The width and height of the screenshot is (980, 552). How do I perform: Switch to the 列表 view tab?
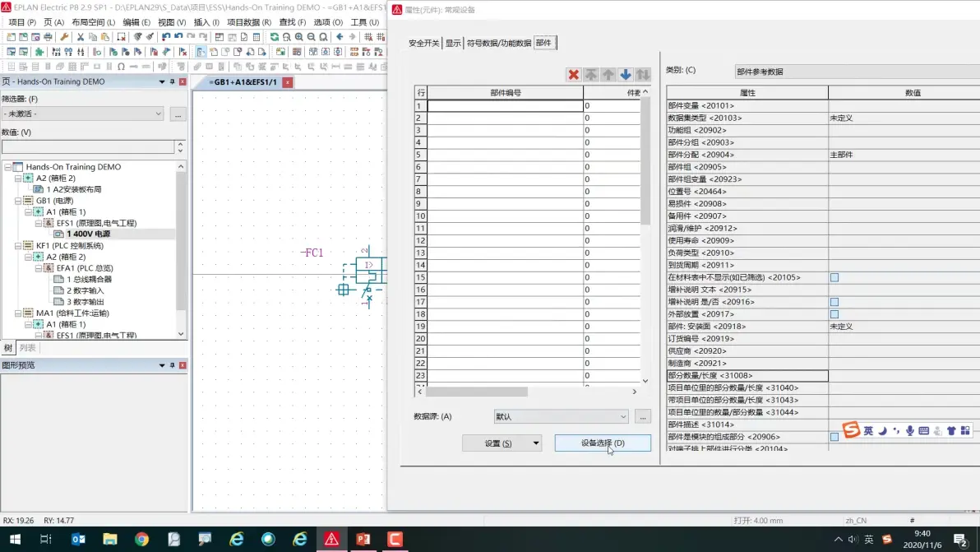coord(27,348)
